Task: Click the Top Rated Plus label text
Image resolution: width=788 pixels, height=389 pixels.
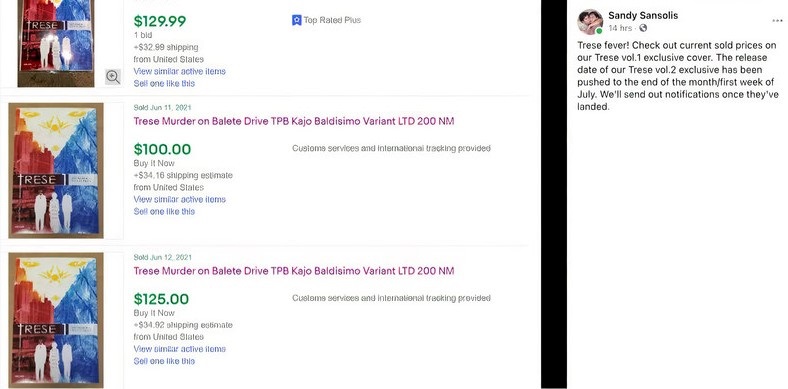Action: 332,20
